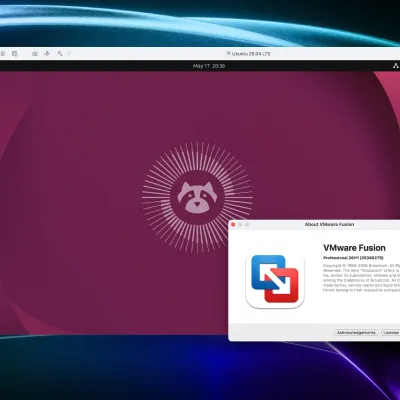The height and width of the screenshot is (400, 400).
Task: Open the Ubuntu clock showing May 17 20:30
Action: (209, 66)
